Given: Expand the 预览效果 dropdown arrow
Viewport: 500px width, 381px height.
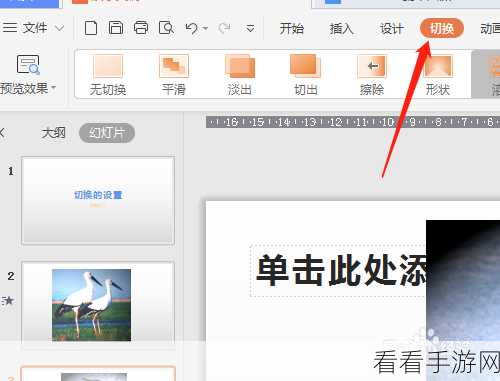Looking at the screenshot, I should [x=54, y=88].
